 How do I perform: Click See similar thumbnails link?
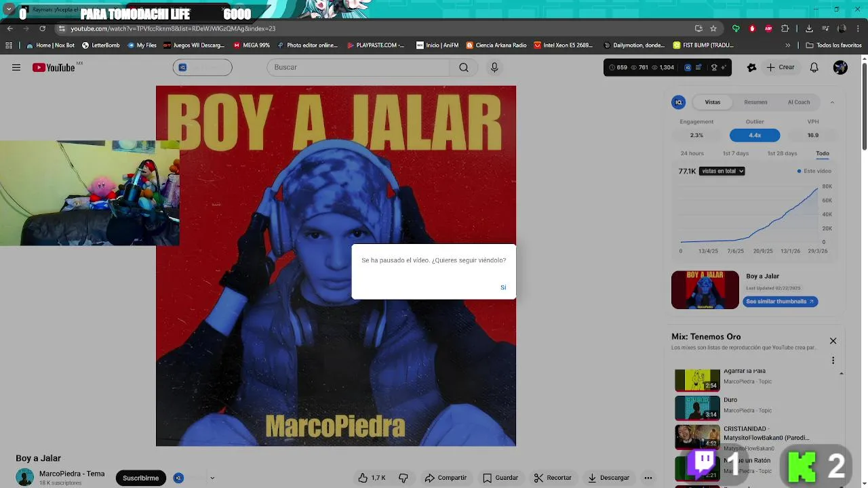pyautogui.click(x=780, y=302)
